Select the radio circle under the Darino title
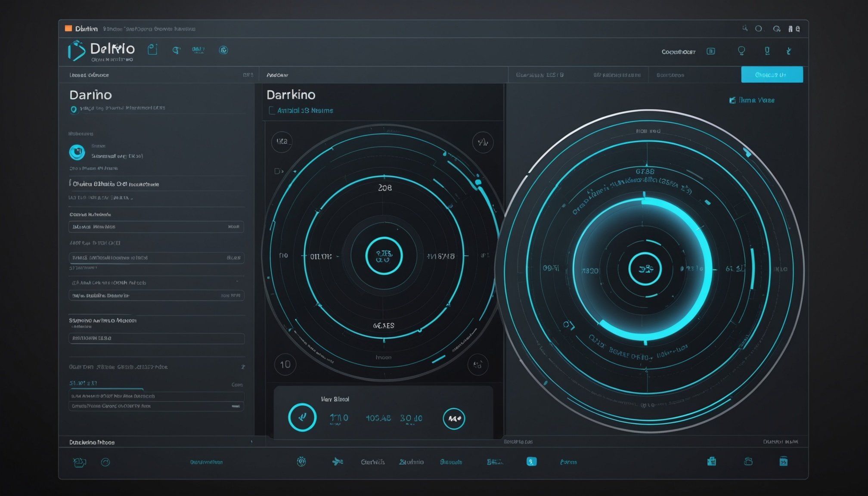The height and width of the screenshot is (496, 868). pyautogui.click(x=74, y=109)
